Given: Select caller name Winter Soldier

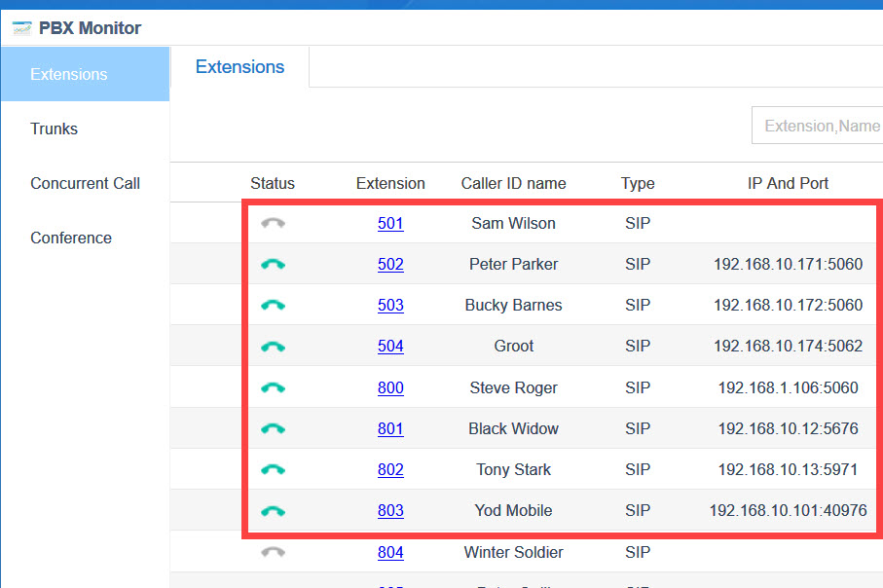Looking at the screenshot, I should click(x=514, y=552).
